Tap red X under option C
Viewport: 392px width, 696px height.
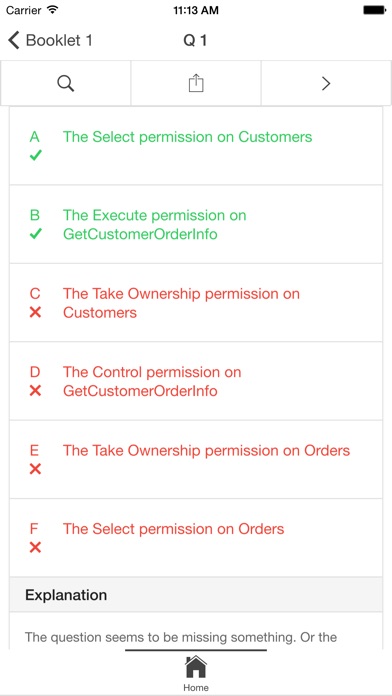pos(35,312)
